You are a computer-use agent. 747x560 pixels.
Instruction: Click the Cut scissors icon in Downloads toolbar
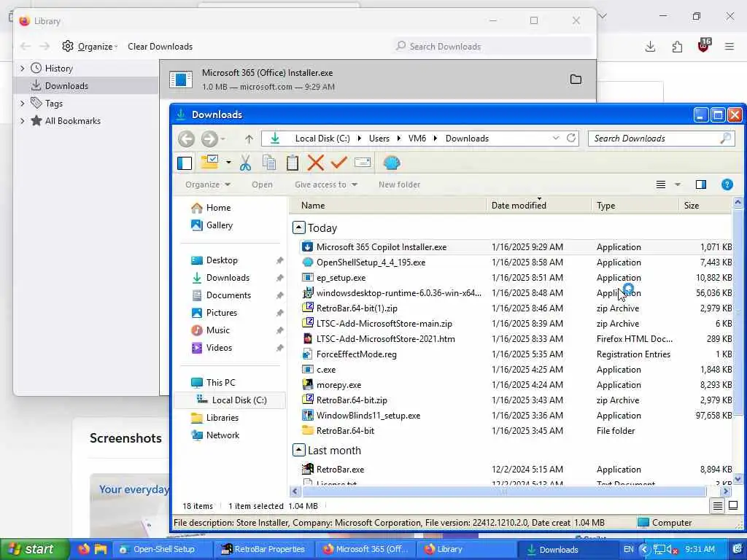[245, 163]
